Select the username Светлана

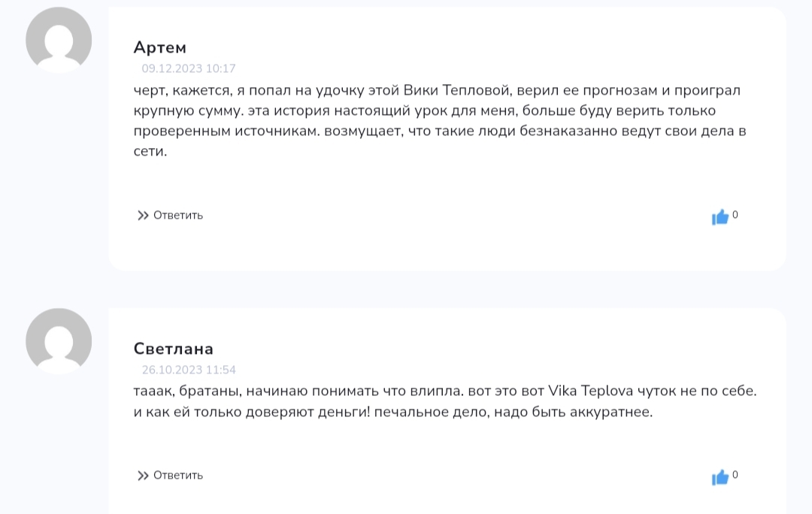172,349
